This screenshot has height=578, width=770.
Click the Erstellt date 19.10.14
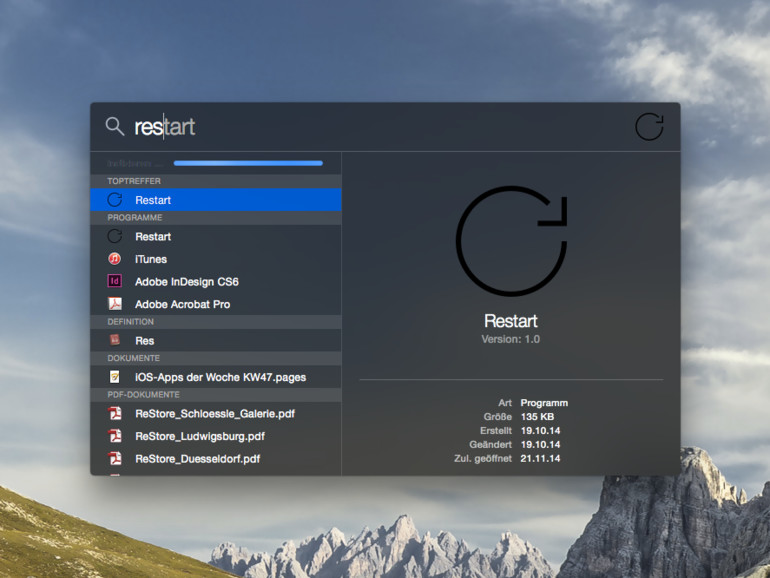[x=540, y=431]
